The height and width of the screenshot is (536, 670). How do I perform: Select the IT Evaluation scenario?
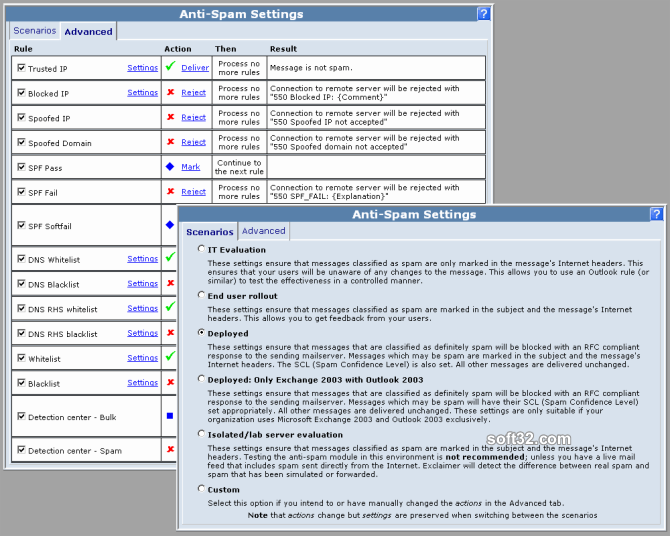click(201, 249)
